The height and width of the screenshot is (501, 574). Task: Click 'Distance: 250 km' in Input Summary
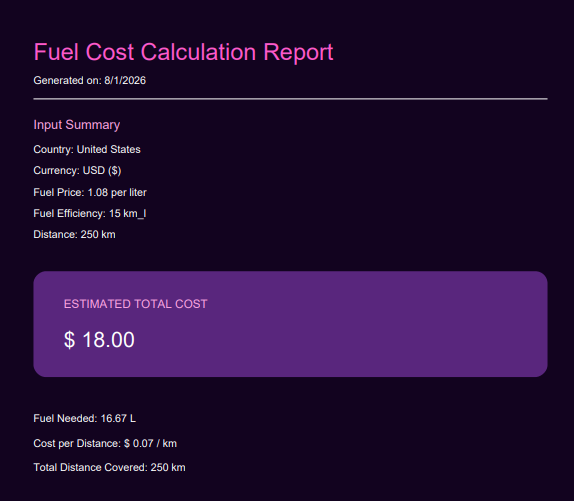(74, 235)
